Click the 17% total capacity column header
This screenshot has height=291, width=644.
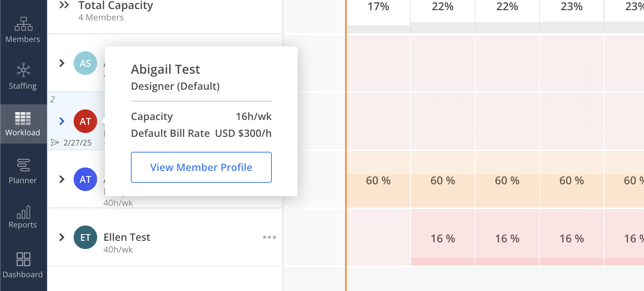378,7
